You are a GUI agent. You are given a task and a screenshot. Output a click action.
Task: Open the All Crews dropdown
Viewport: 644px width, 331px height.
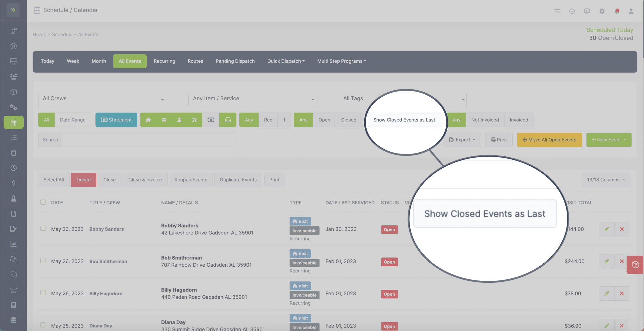(102, 100)
